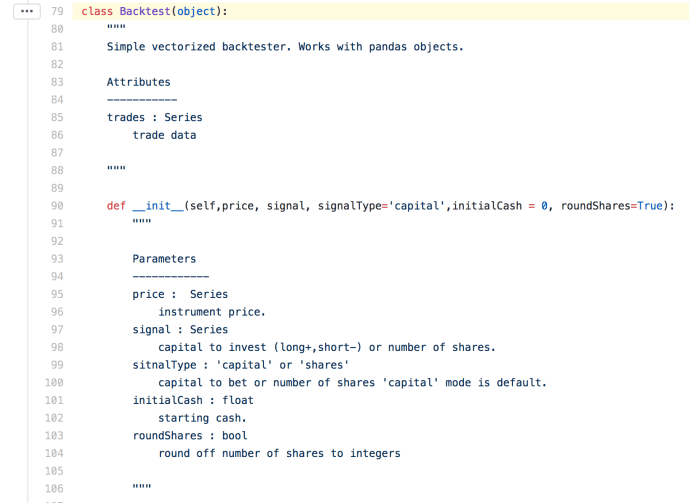
Task: Click line number 99
Action: [x=57, y=365]
